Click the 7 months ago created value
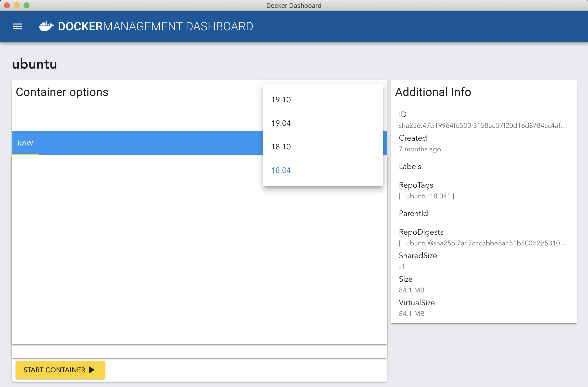The width and height of the screenshot is (588, 387). (x=420, y=149)
